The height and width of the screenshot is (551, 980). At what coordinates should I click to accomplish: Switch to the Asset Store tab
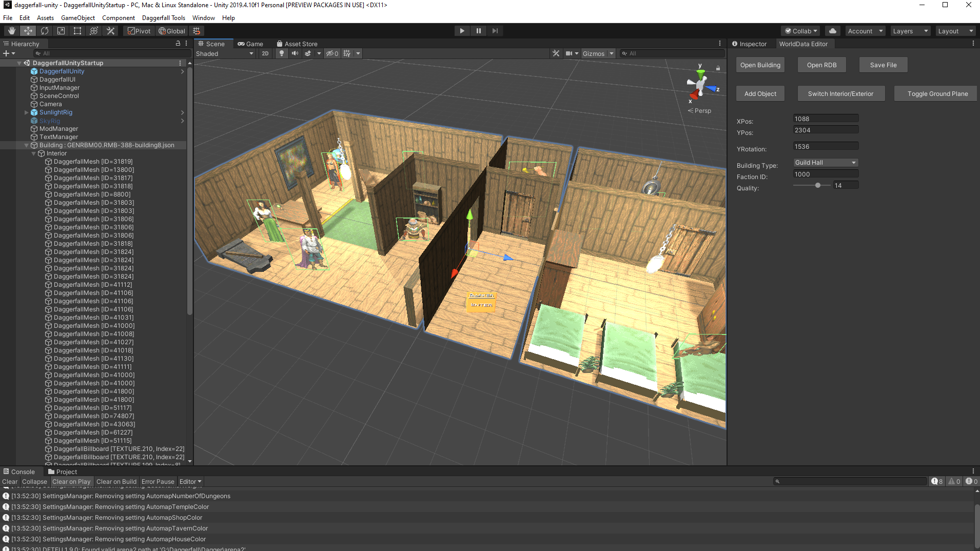(297, 44)
